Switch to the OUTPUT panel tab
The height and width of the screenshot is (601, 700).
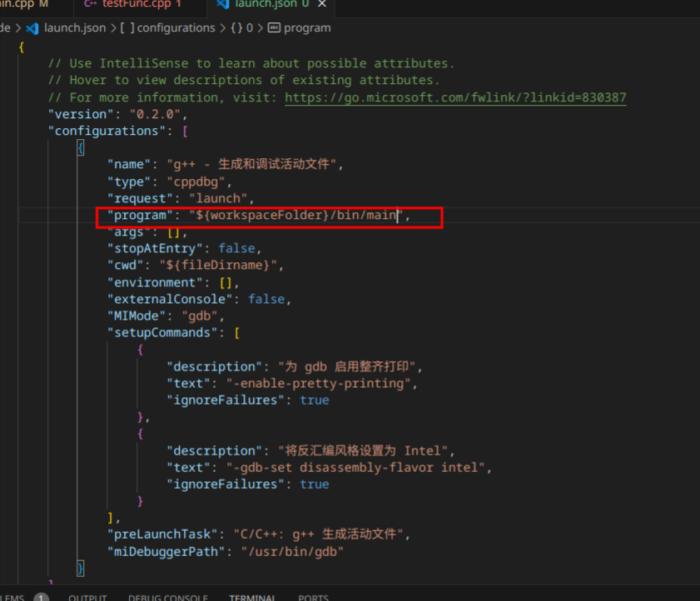click(87, 597)
